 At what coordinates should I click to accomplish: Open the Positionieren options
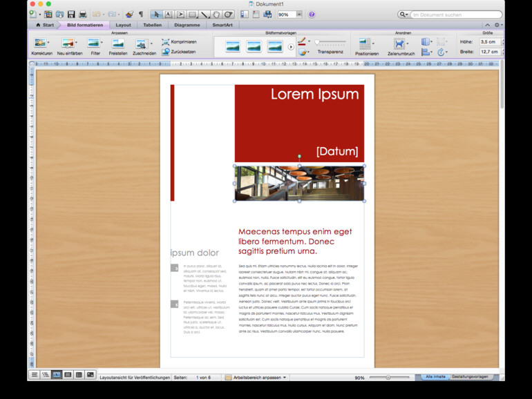[x=365, y=43]
